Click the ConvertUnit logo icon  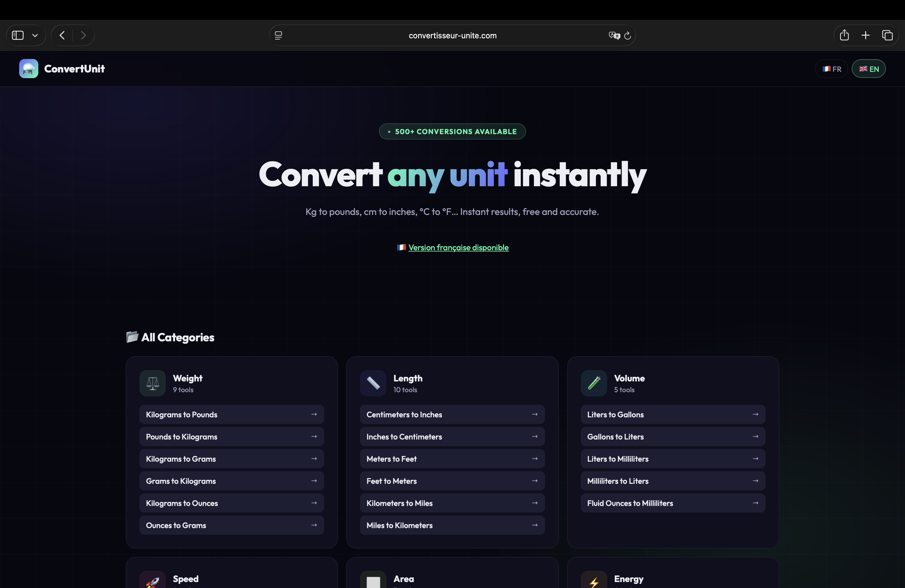click(28, 69)
